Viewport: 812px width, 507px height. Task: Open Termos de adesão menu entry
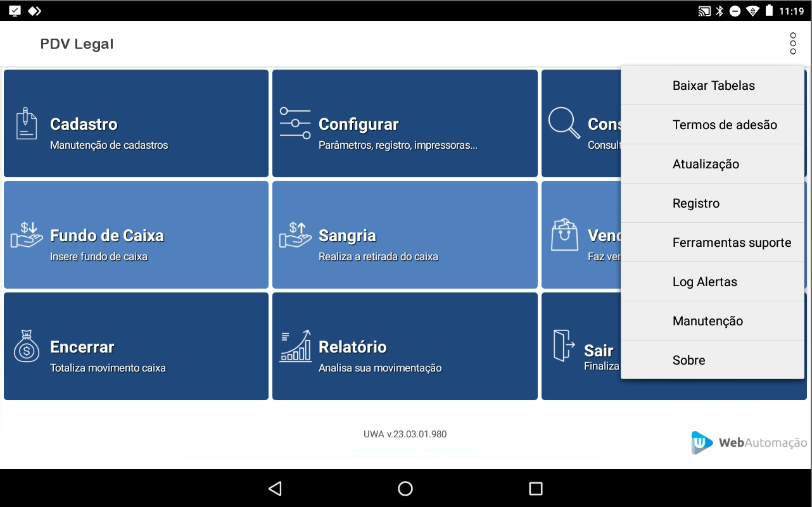tap(724, 125)
